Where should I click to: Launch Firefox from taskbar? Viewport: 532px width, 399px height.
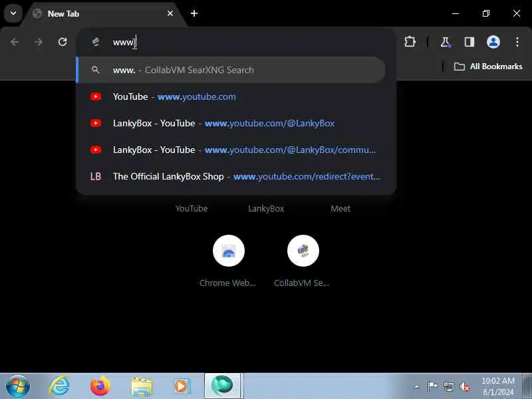pyautogui.click(x=100, y=386)
